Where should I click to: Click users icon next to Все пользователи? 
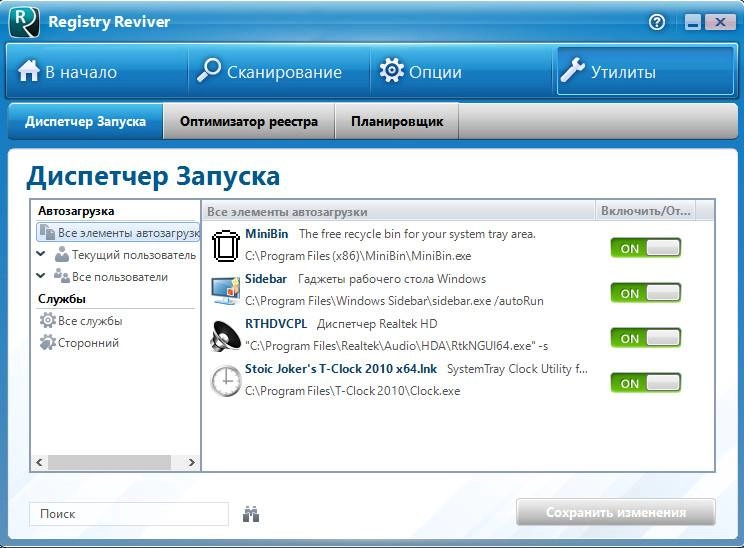click(x=62, y=276)
